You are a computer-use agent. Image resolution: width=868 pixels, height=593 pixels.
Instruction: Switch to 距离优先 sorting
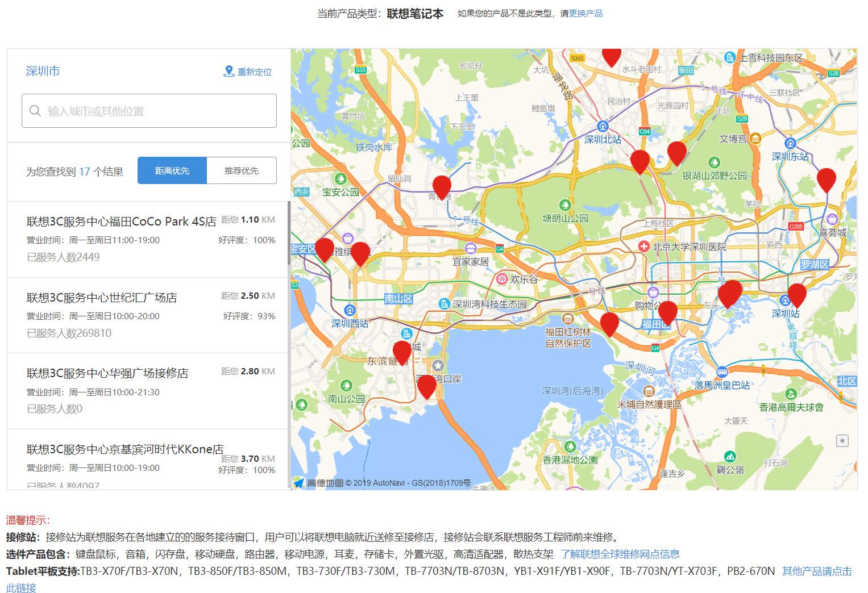[172, 170]
